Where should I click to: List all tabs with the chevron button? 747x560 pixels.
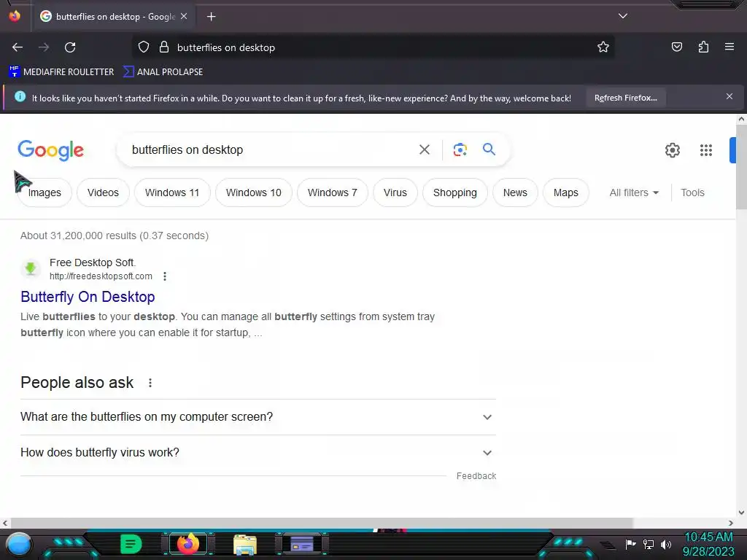623,16
